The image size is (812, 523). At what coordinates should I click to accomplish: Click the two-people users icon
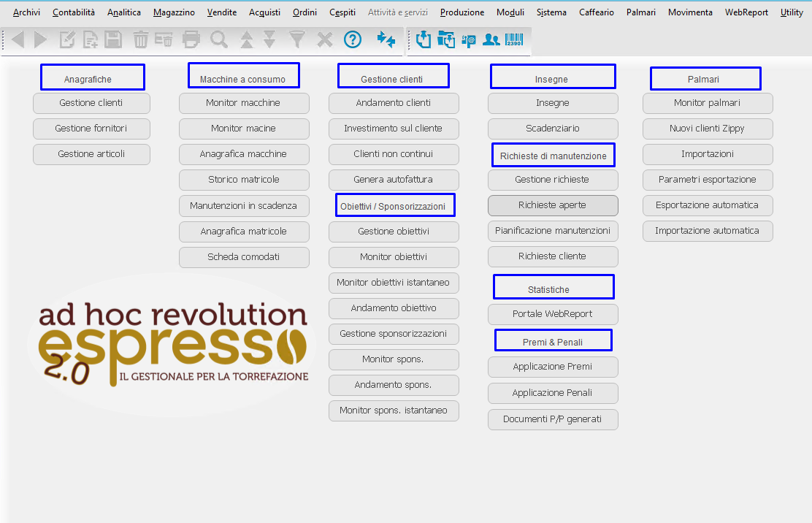click(x=491, y=39)
